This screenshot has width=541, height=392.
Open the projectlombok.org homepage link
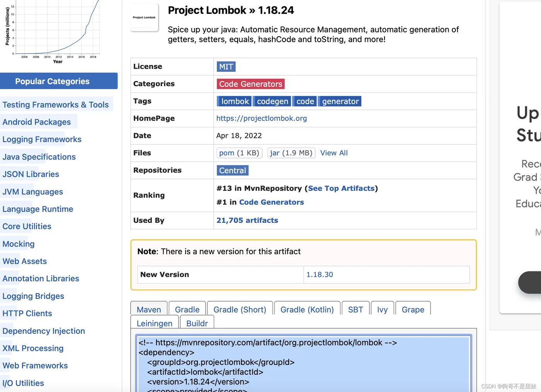(x=262, y=119)
